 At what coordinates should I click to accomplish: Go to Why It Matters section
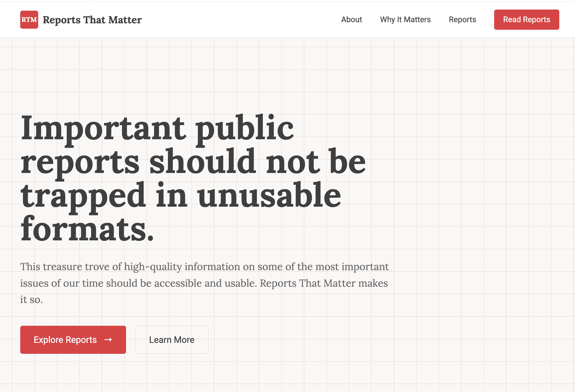point(405,20)
